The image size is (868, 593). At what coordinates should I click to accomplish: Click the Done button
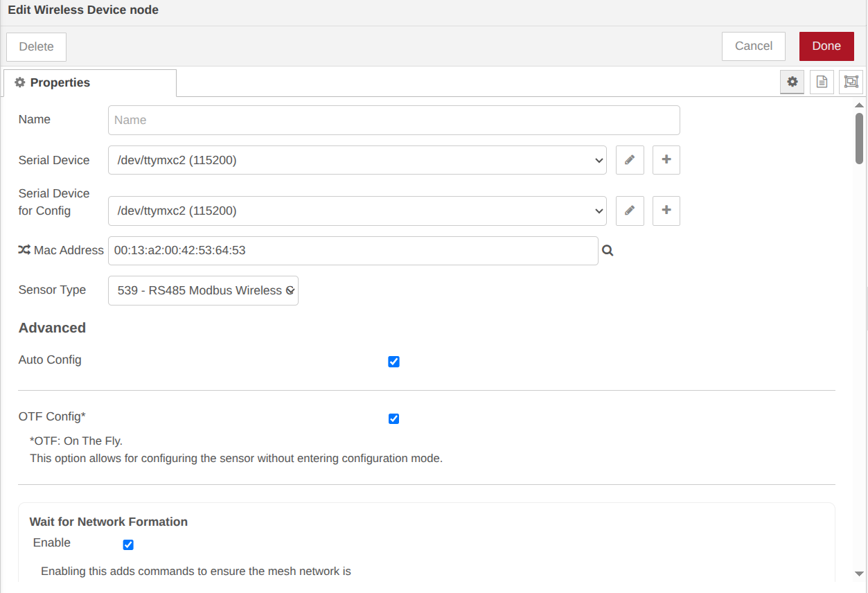tap(826, 46)
